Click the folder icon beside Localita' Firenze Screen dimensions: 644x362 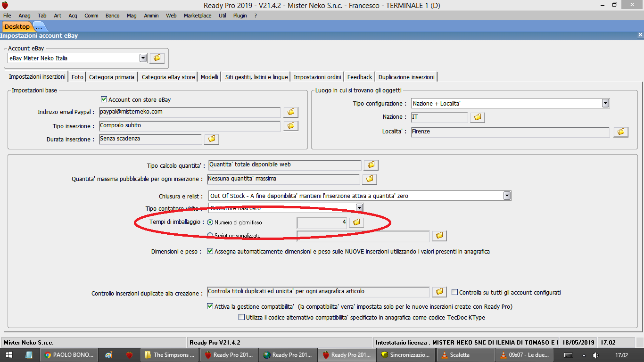(x=621, y=132)
